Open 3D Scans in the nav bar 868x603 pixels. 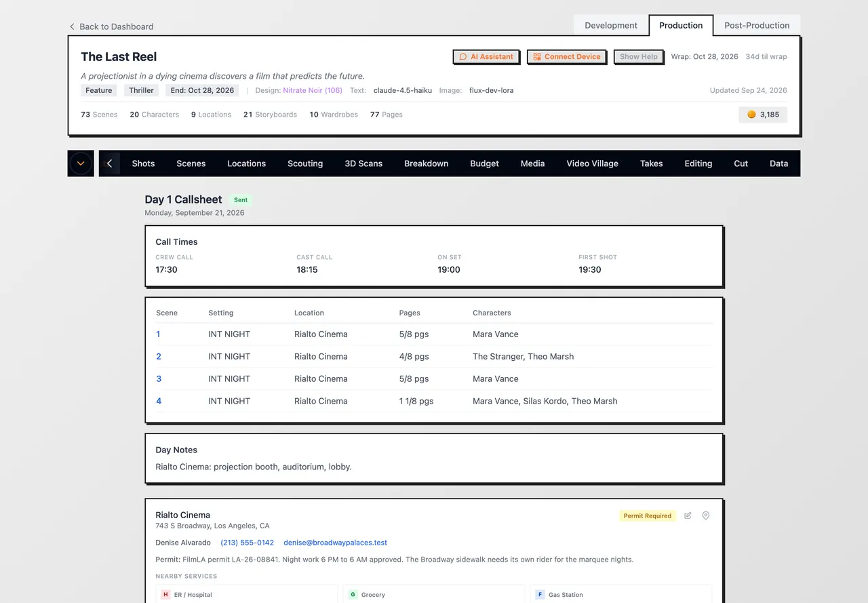pyautogui.click(x=363, y=163)
